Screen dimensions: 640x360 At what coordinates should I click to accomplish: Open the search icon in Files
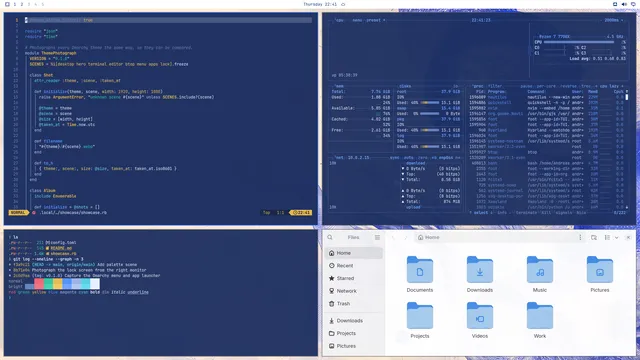click(330, 238)
